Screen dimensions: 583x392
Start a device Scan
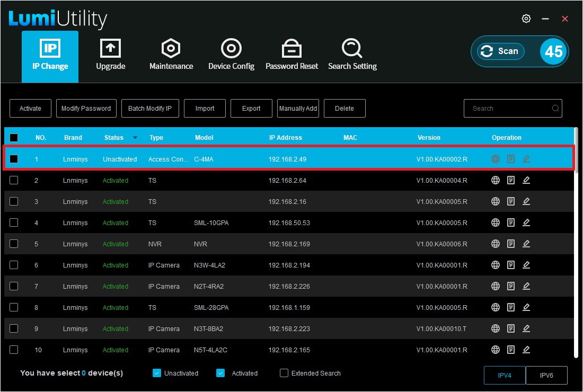tap(501, 51)
